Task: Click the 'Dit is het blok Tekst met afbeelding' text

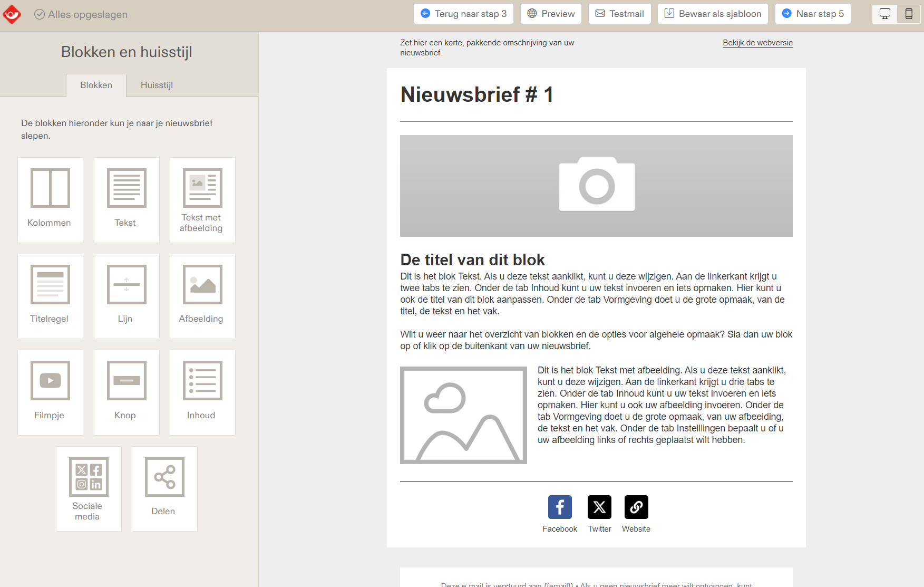Action: (x=662, y=405)
